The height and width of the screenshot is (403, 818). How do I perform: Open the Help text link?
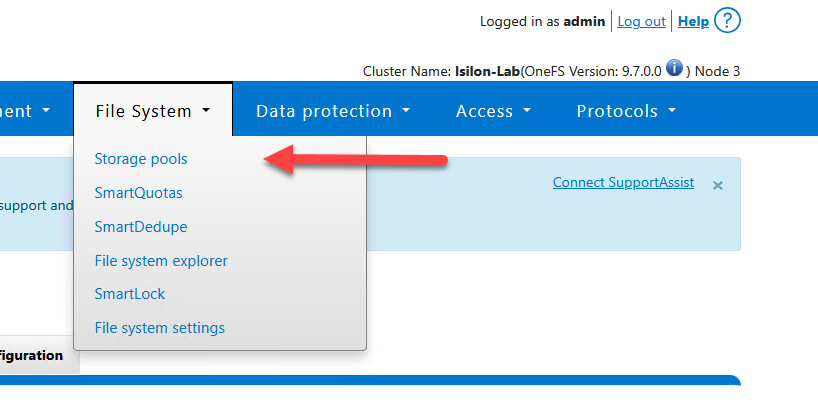pyautogui.click(x=693, y=21)
